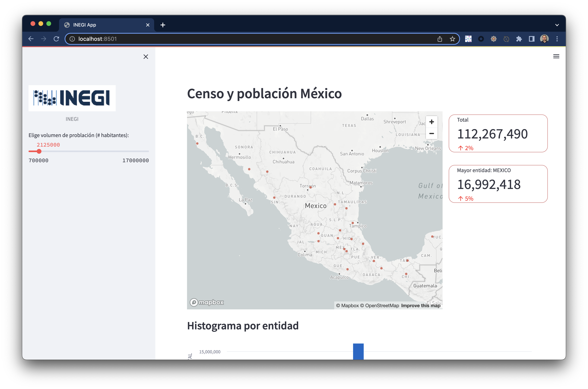
Task: Open the Chrome profile avatar
Action: (x=544, y=39)
